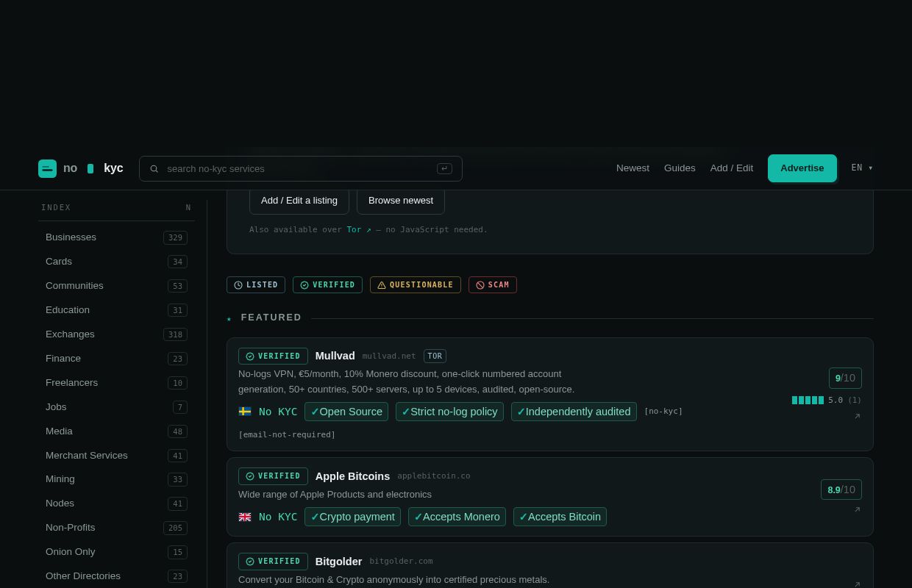This screenshot has height=588, width=912.
Task: Click the [no-kyc] tag on Mullvad
Action: pyautogui.click(x=663, y=412)
